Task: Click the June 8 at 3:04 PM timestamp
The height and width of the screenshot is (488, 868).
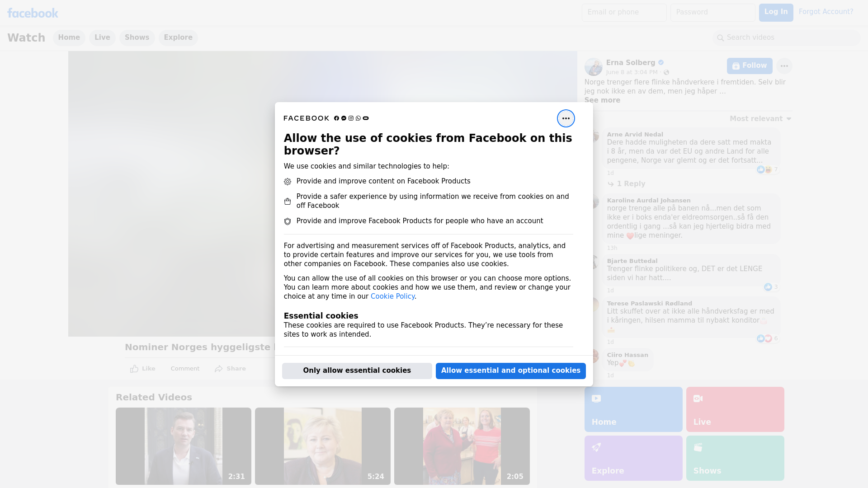Action: tap(632, 72)
